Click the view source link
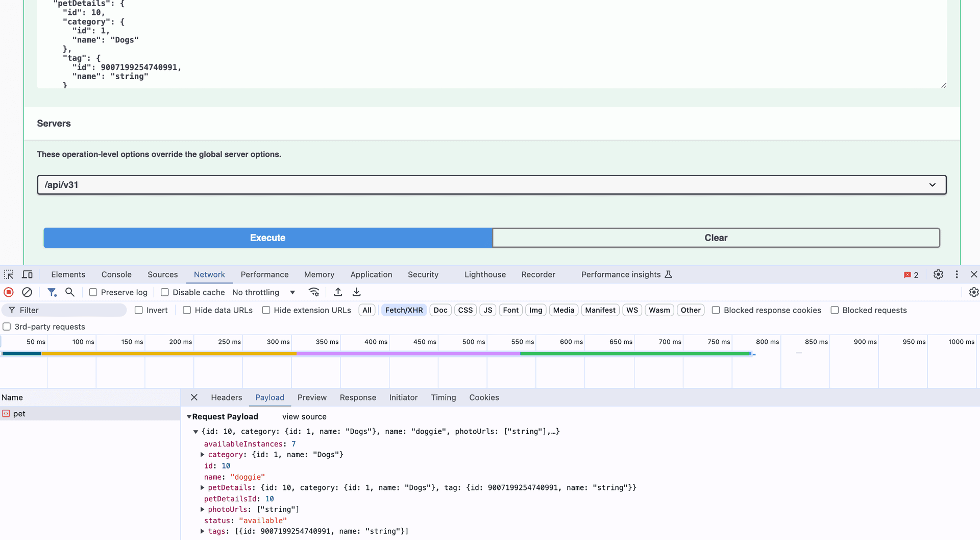The image size is (980, 540). [x=304, y=417]
